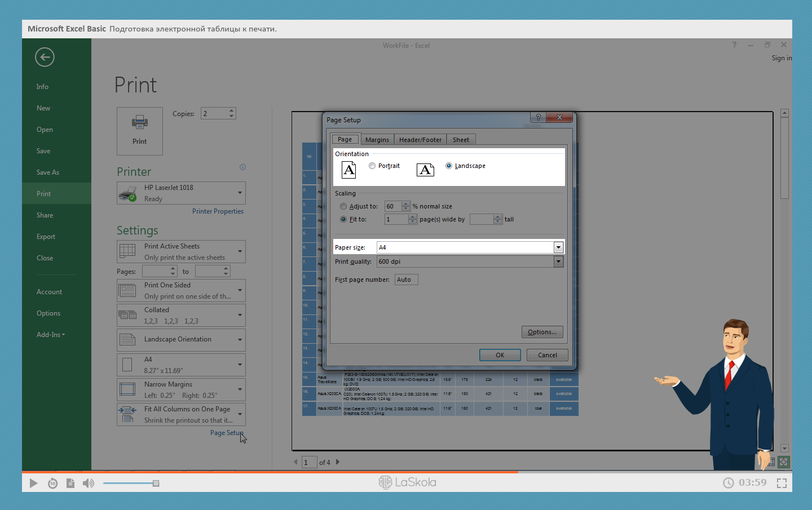Viewport: 812px width, 510px height.
Task: Expand the Paper size dropdown
Action: (x=558, y=247)
